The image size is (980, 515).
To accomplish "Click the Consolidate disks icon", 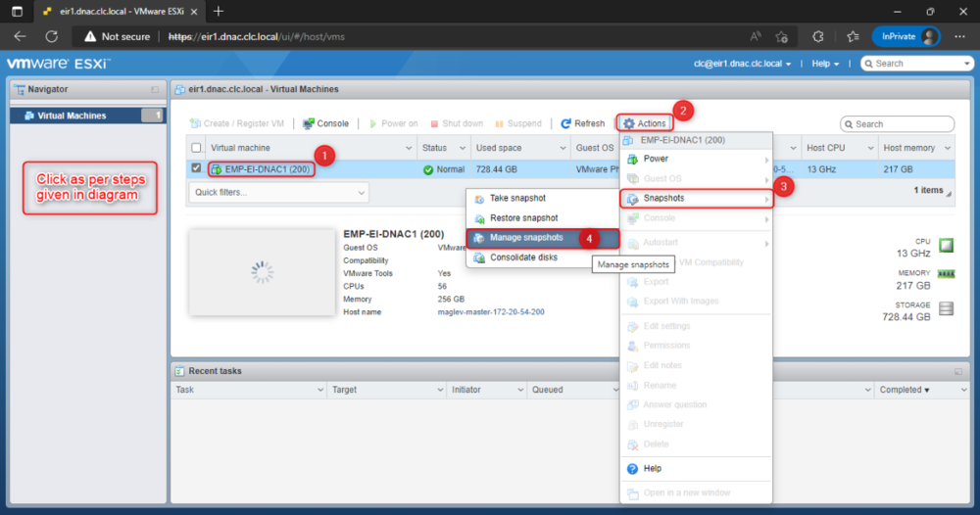I will 479,257.
